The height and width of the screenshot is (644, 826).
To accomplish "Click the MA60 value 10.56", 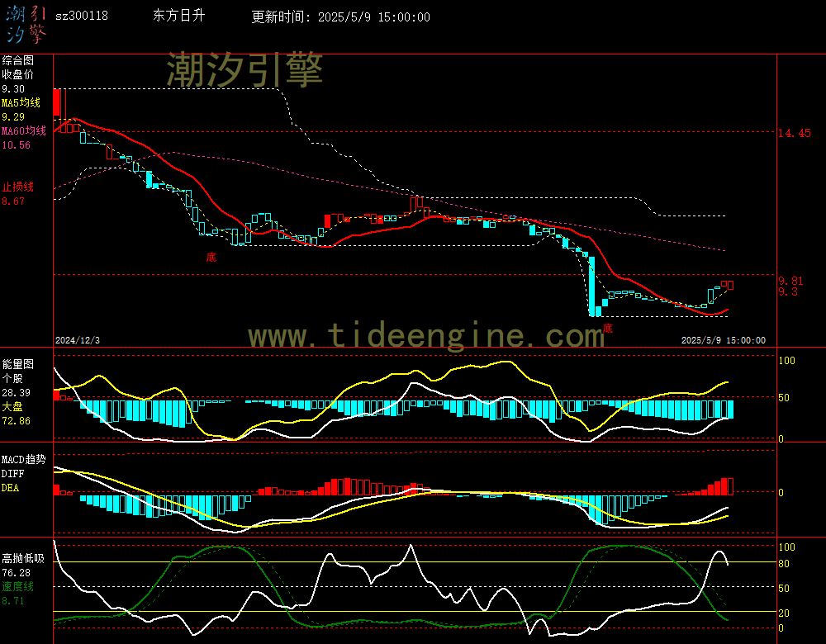I will click(x=16, y=144).
